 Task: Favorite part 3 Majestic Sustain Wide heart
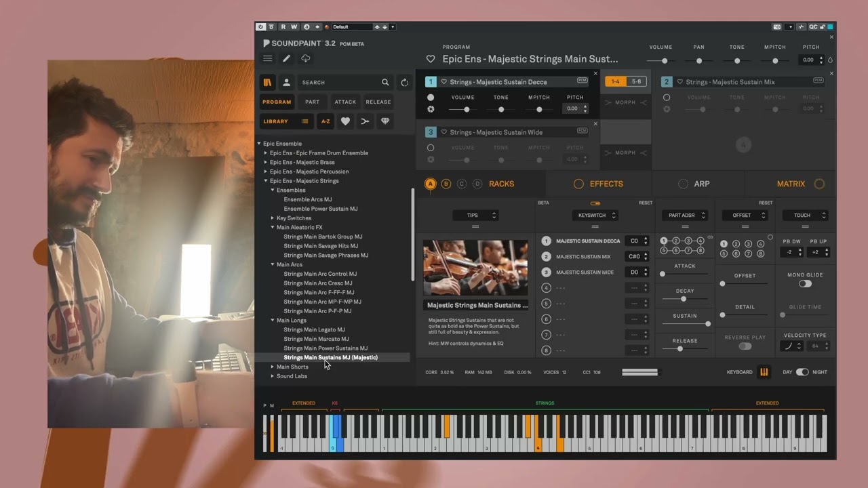click(444, 132)
